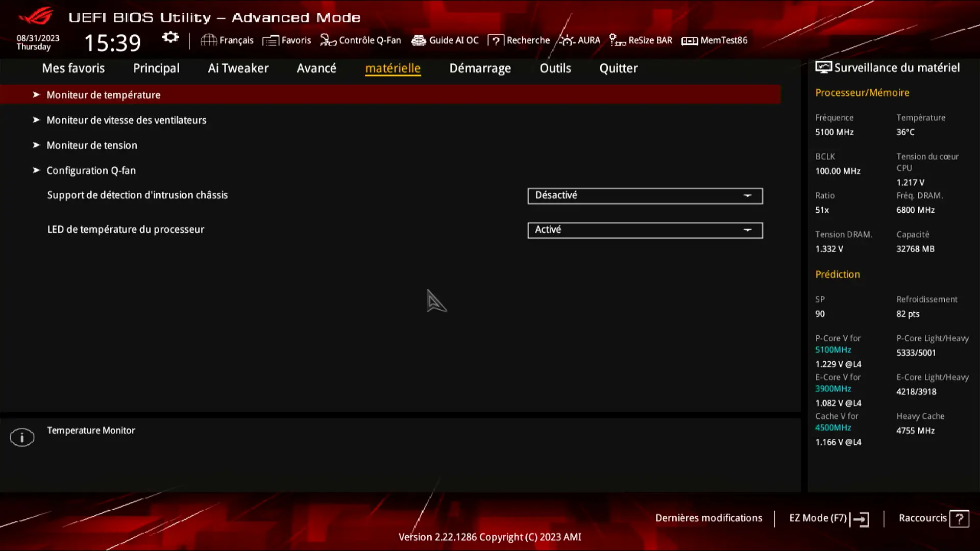This screenshot has height=551, width=980.
Task: Open Contrôle Q-Fan
Action: 370,40
